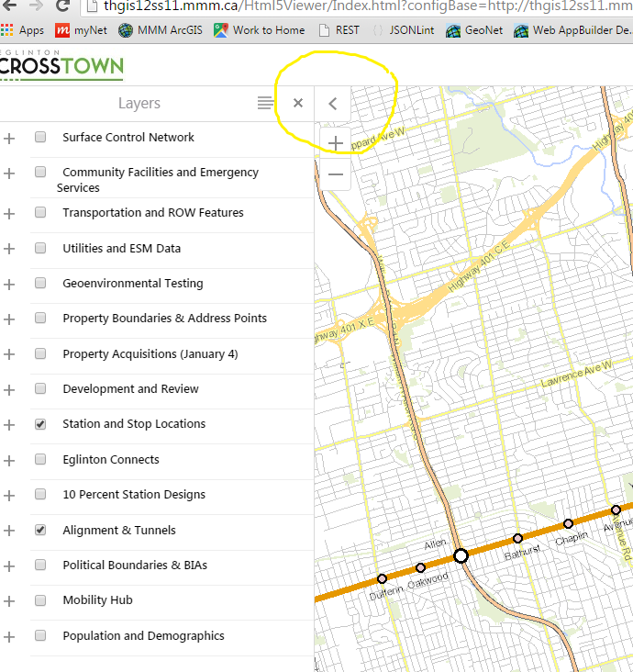Image resolution: width=633 pixels, height=672 pixels.
Task: Expand Property Acquisitions (January 4) group
Action: 9,354
